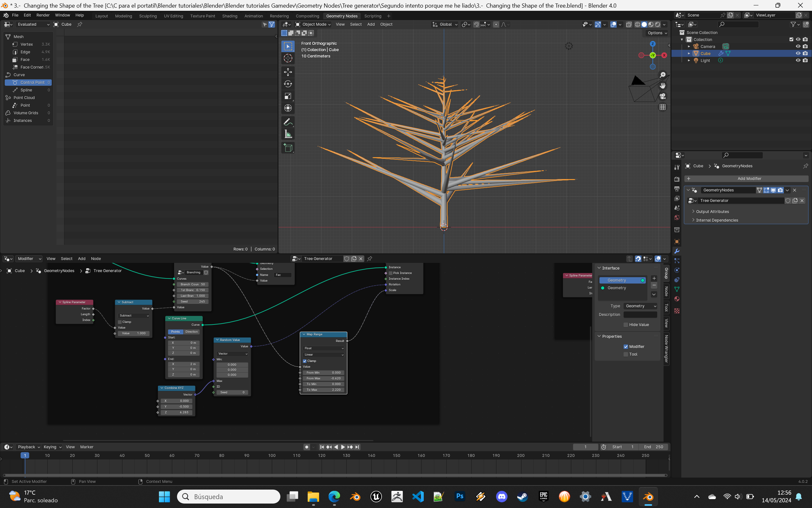Click the Branch Count 50 slider field
The image size is (812, 508).
pos(193,284)
